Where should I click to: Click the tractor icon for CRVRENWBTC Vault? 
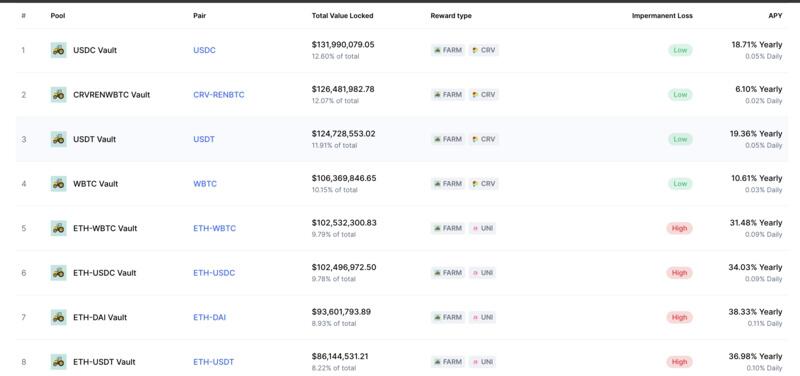coord(59,94)
